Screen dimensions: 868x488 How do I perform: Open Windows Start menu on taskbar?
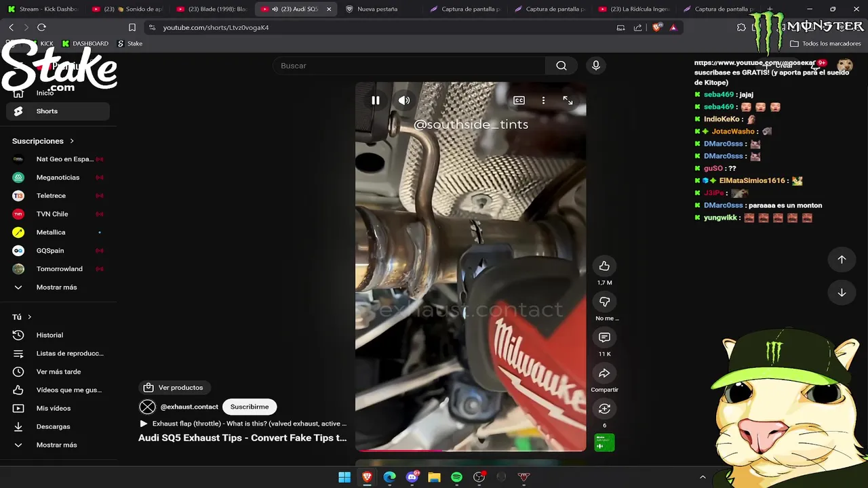(344, 477)
